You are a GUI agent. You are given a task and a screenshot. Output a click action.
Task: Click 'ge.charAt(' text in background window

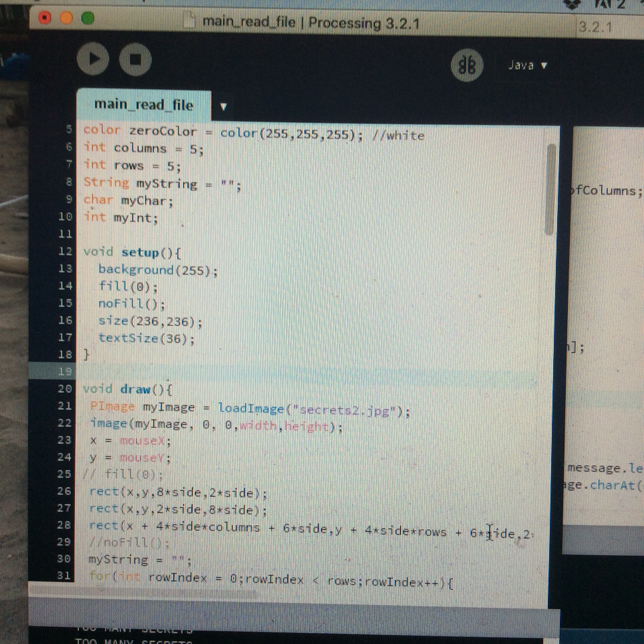(x=603, y=485)
